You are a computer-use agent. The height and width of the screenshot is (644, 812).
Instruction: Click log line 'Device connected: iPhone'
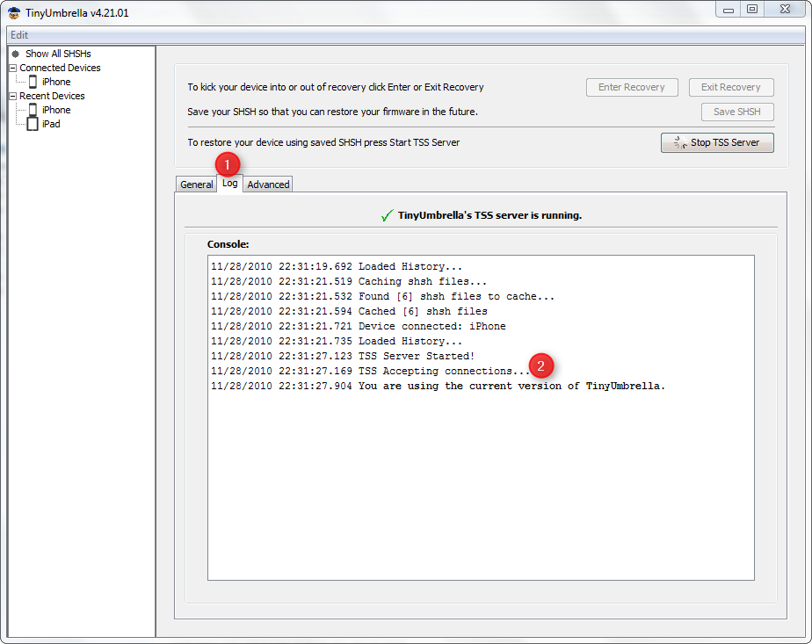[x=358, y=326]
